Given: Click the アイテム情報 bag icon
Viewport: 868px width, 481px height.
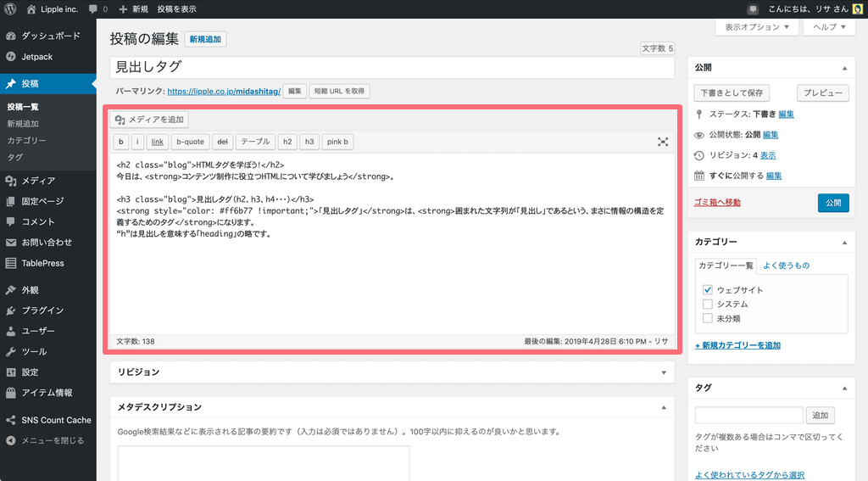Looking at the screenshot, I should point(10,392).
